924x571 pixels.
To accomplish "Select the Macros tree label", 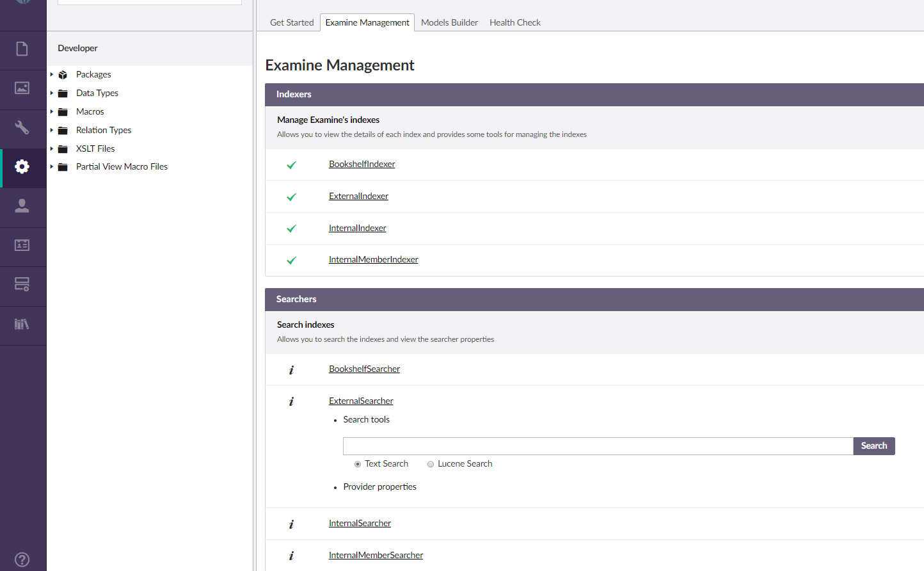I will point(90,111).
